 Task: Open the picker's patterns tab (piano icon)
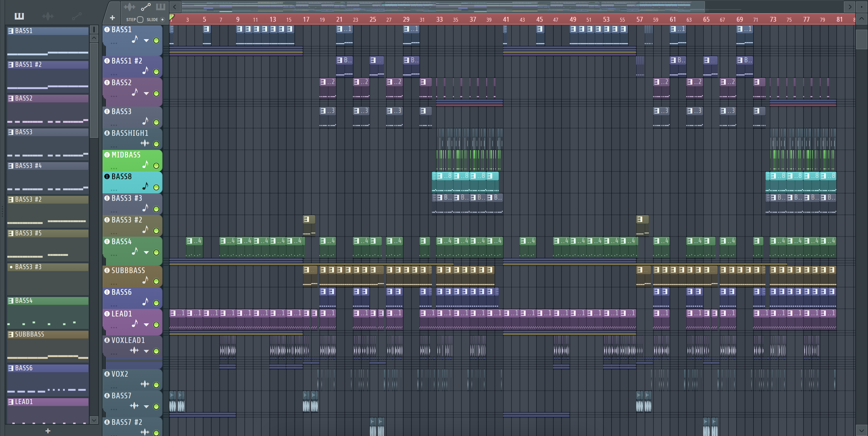coord(19,16)
